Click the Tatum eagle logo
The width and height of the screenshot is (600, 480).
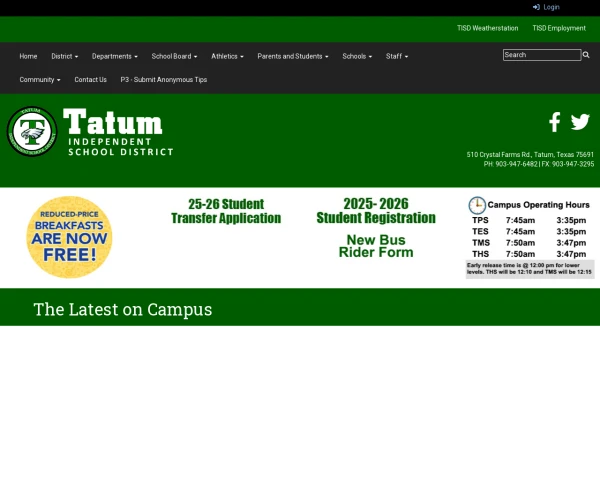(x=32, y=131)
